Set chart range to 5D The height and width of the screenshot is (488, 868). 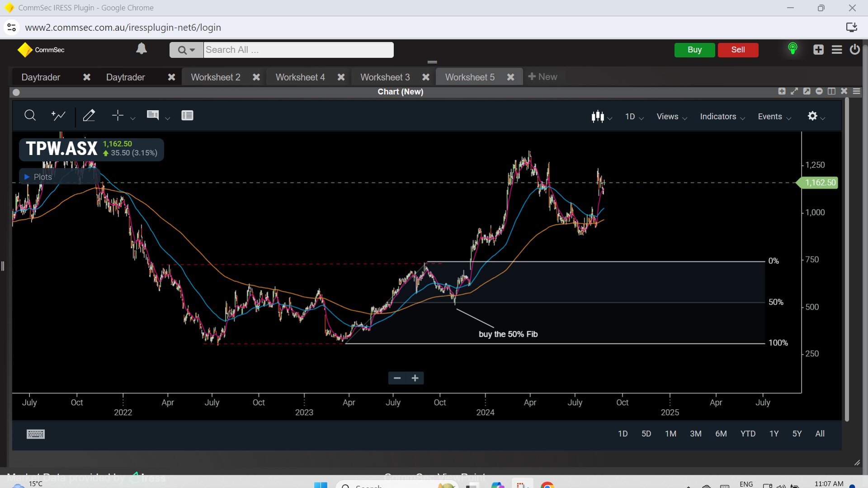pos(646,434)
